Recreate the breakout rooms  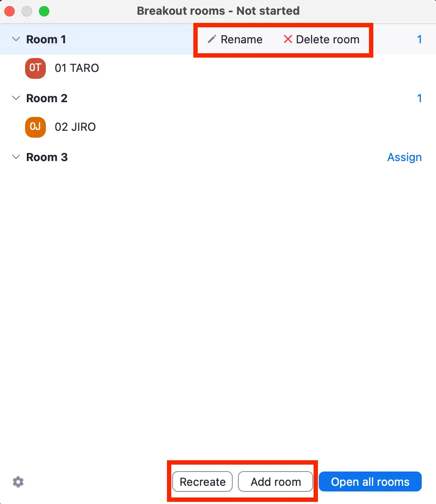pyautogui.click(x=202, y=481)
